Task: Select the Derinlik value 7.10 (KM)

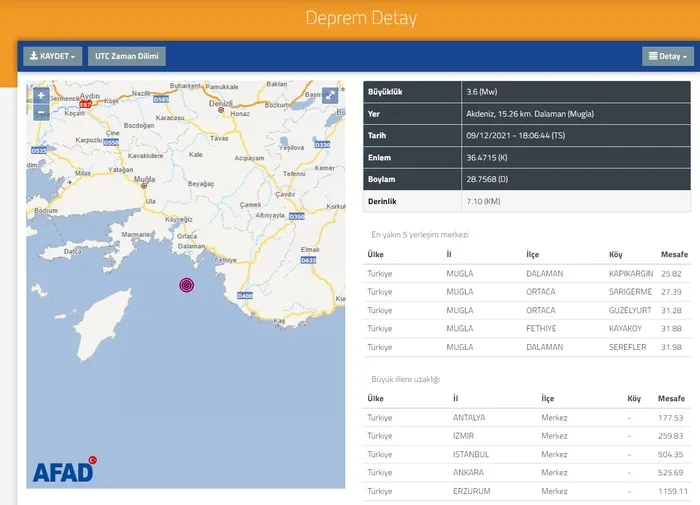Action: click(x=483, y=201)
